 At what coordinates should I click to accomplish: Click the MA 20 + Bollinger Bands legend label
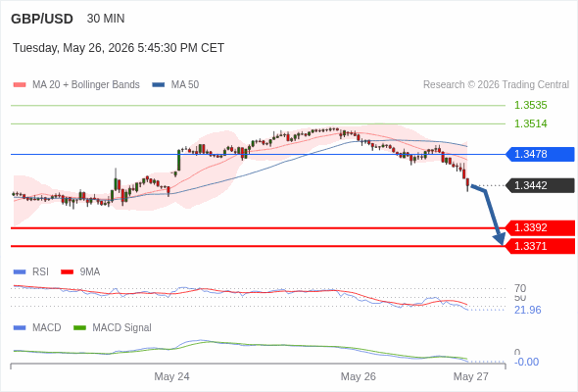(86, 85)
